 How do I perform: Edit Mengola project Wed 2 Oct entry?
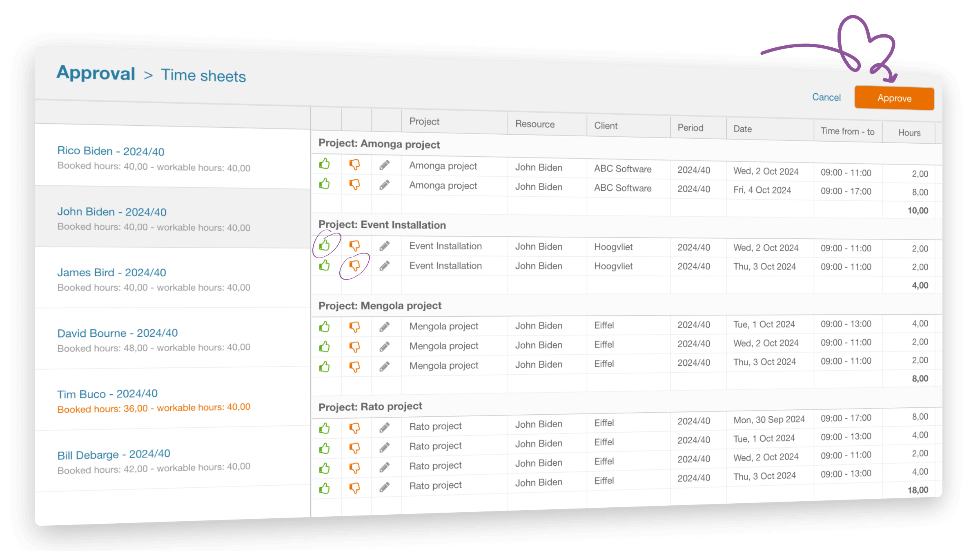point(384,347)
